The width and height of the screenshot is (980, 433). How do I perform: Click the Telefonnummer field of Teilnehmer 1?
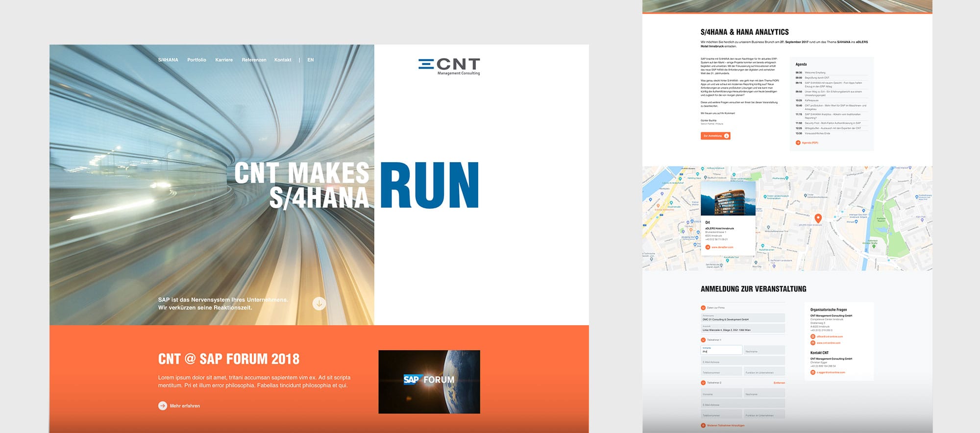click(722, 371)
